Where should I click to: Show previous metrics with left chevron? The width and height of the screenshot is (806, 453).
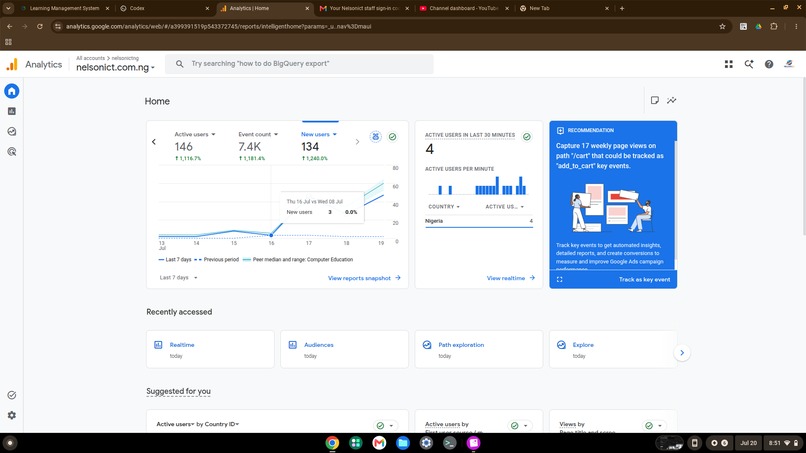coord(154,141)
